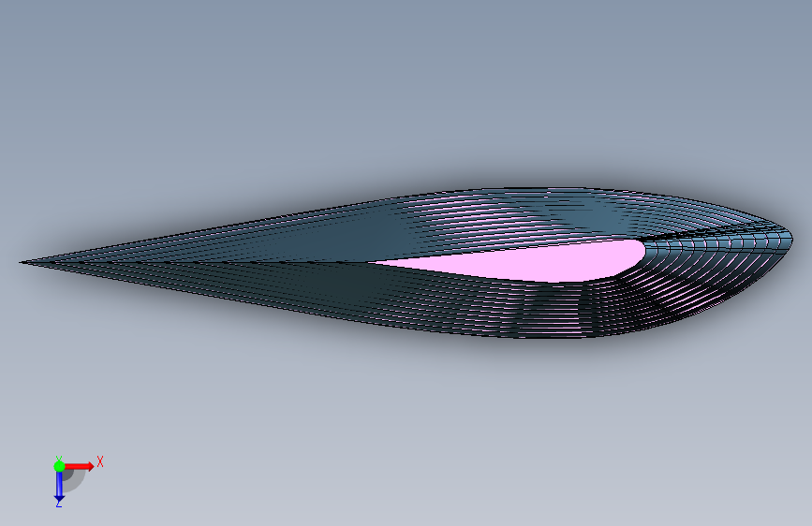The height and width of the screenshot is (526, 812).
Task: Click the red X axis arrow of the triad
Action: (x=79, y=466)
